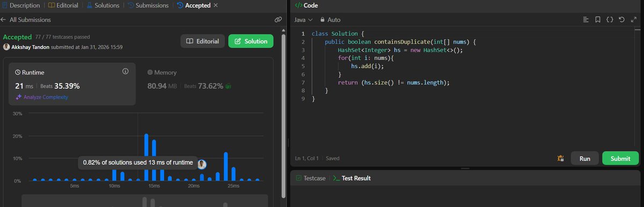Image resolution: width=644 pixels, height=207 pixels.
Task: Click the Editorial button beside Solution
Action: [202, 41]
